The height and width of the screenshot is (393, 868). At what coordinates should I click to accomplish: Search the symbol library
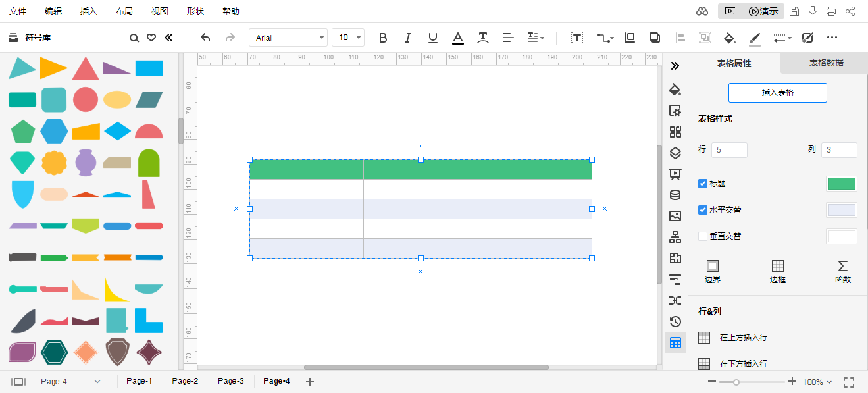134,38
